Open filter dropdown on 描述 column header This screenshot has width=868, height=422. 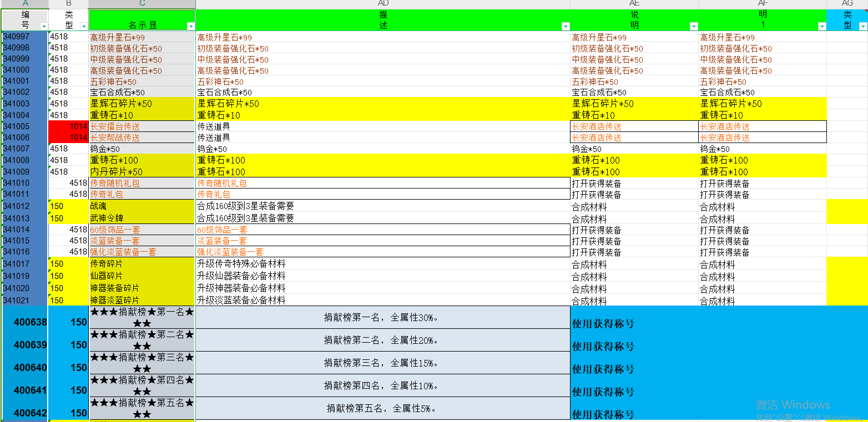(566, 26)
